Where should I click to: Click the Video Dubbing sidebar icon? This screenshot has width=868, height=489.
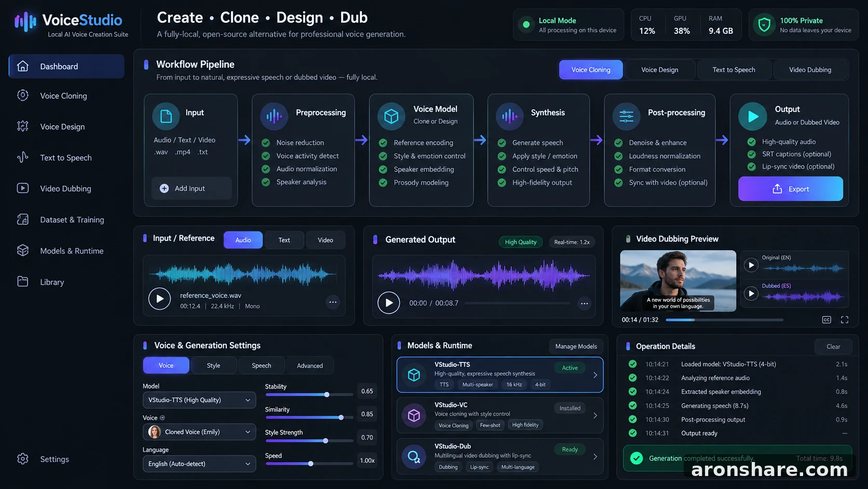click(23, 188)
